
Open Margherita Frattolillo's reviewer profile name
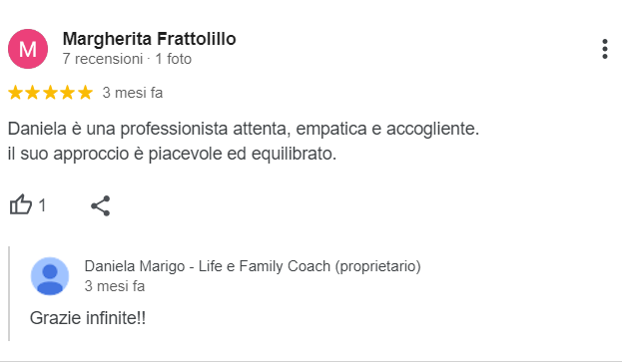point(149,39)
